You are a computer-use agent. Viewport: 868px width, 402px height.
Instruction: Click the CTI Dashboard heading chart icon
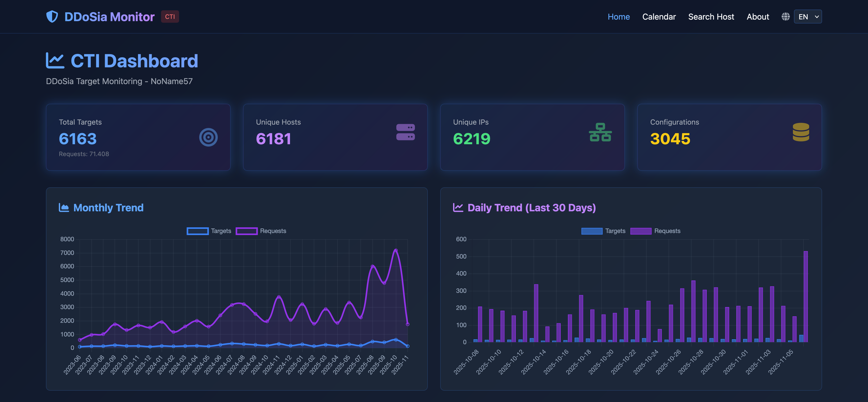(55, 61)
